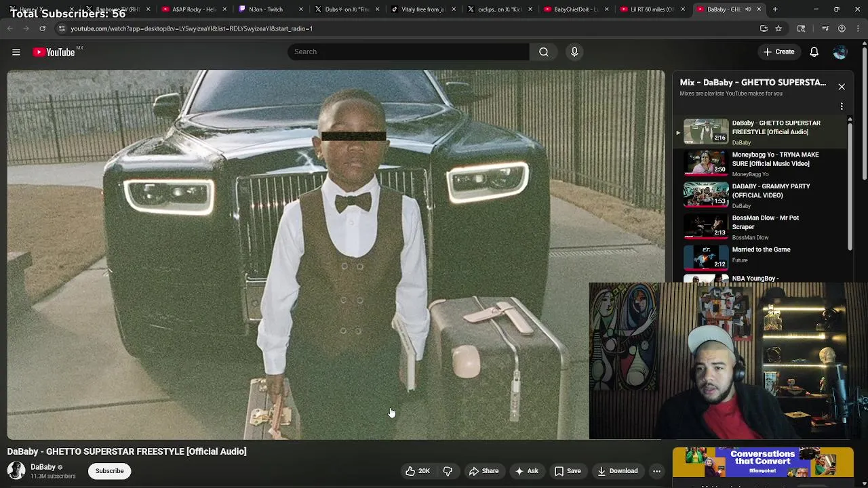The height and width of the screenshot is (488, 868).
Task: Share the video
Action: 484,471
